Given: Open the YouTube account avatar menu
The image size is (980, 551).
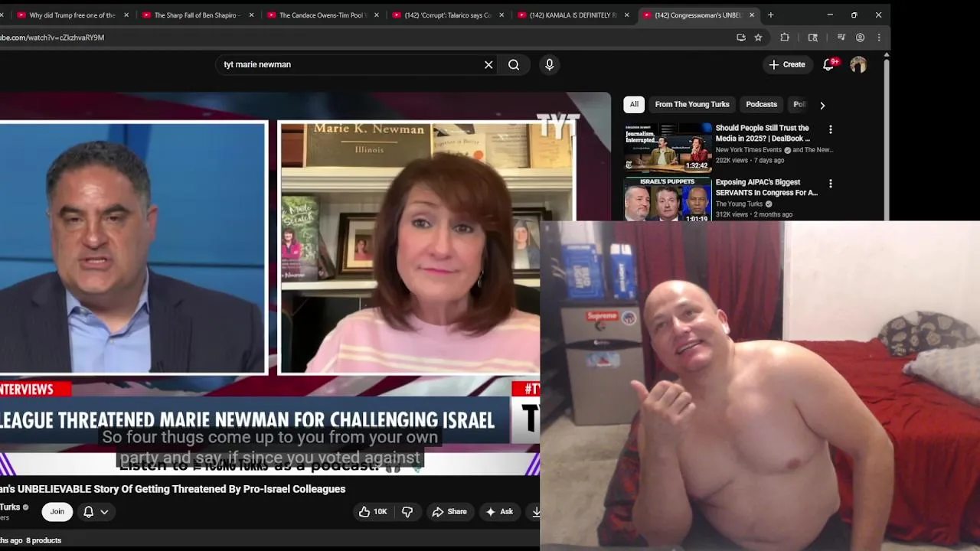Looking at the screenshot, I should tap(858, 65).
